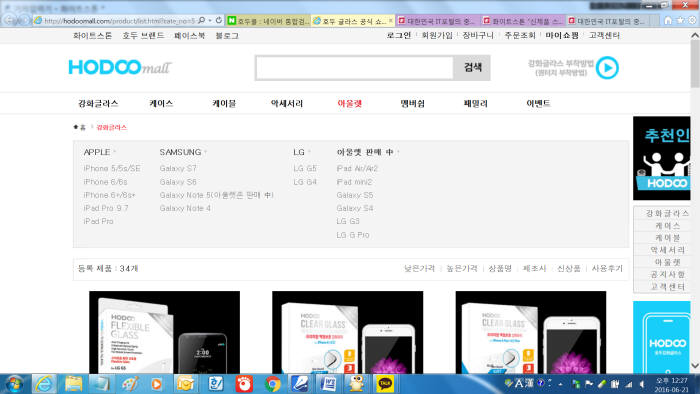Click the browser Forward arrow button
Viewport: 700px width, 394px height.
pos(25,21)
